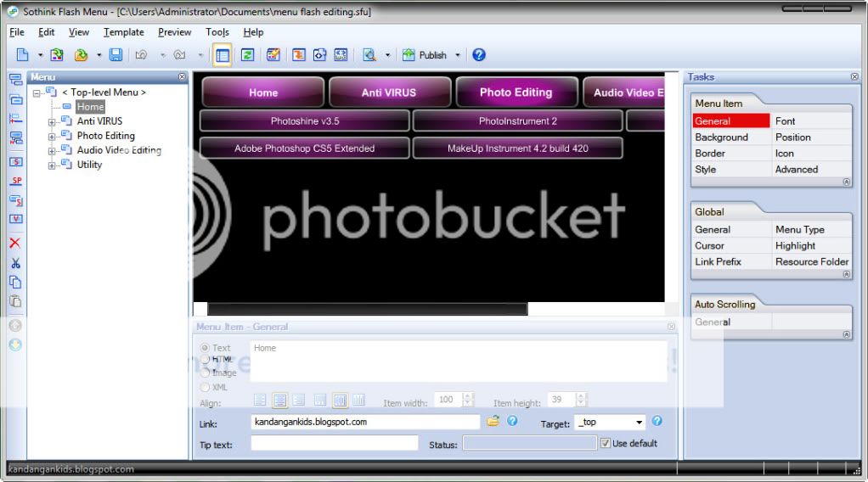Viewport: 868px width, 482px height.
Task: Click the add-menu-item icon atop the sidebar
Action: point(15,80)
